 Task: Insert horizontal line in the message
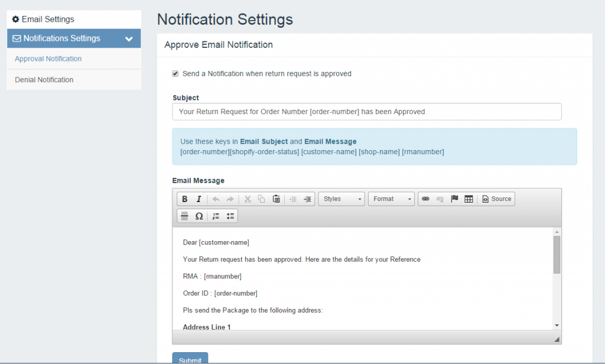pyautogui.click(x=184, y=216)
